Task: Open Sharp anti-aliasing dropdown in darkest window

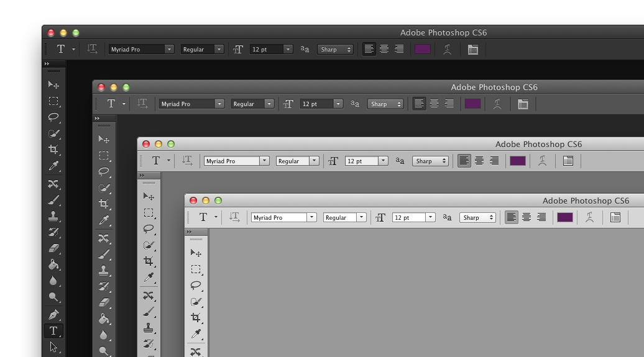Action: point(335,49)
